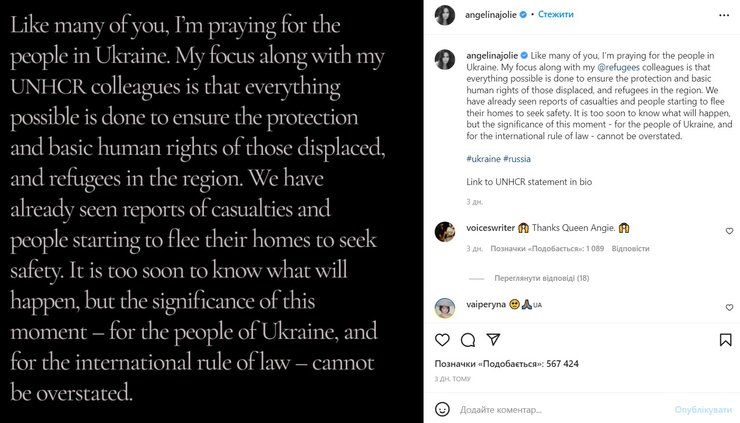Save post with the bookmark icon
The height and width of the screenshot is (423, 740).
pyautogui.click(x=725, y=340)
